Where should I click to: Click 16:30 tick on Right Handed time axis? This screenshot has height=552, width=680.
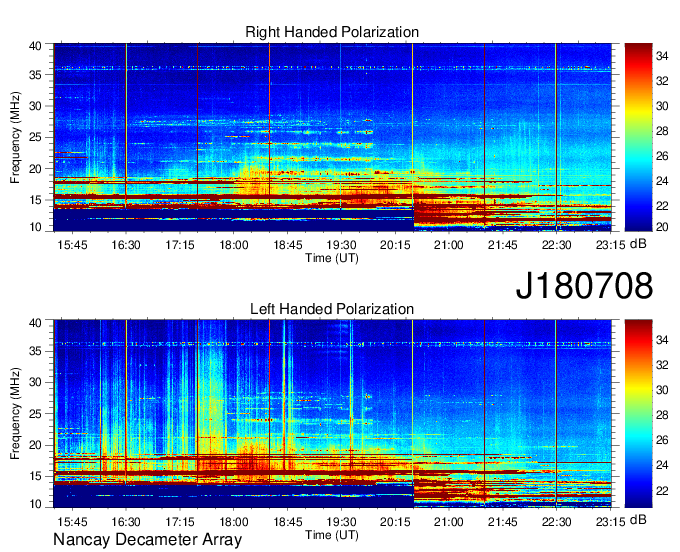tap(126, 245)
